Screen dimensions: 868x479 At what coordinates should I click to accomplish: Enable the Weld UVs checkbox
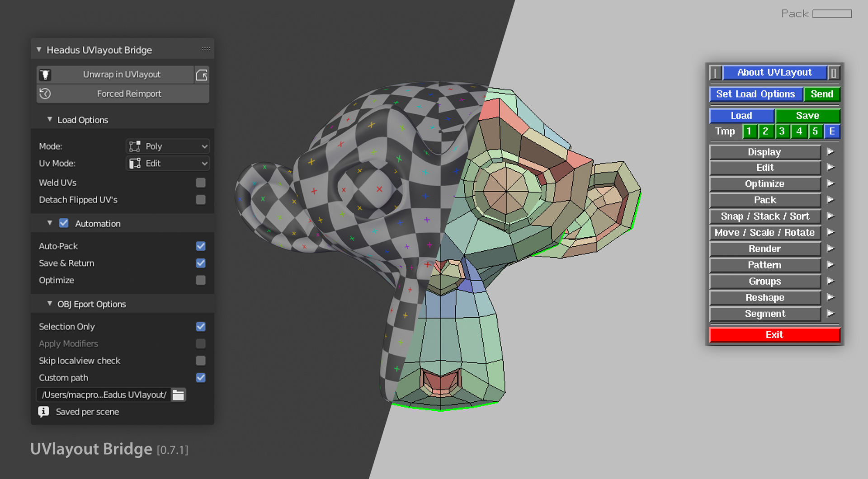click(201, 183)
